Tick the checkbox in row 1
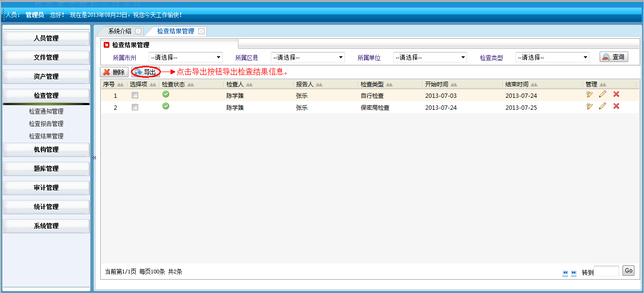 tap(135, 95)
